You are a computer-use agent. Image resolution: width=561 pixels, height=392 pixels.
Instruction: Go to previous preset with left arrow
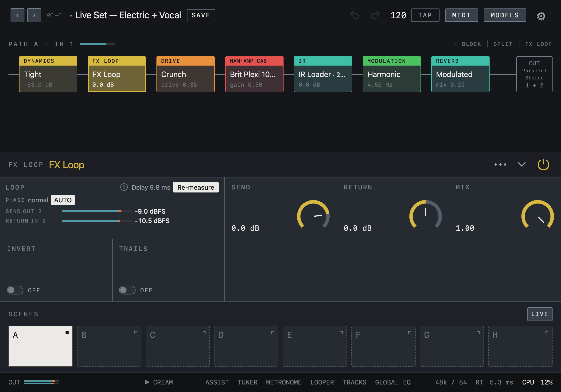[x=17, y=15]
